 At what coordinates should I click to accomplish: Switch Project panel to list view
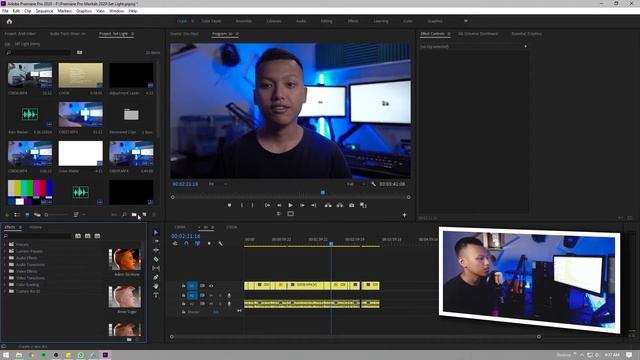point(17,215)
